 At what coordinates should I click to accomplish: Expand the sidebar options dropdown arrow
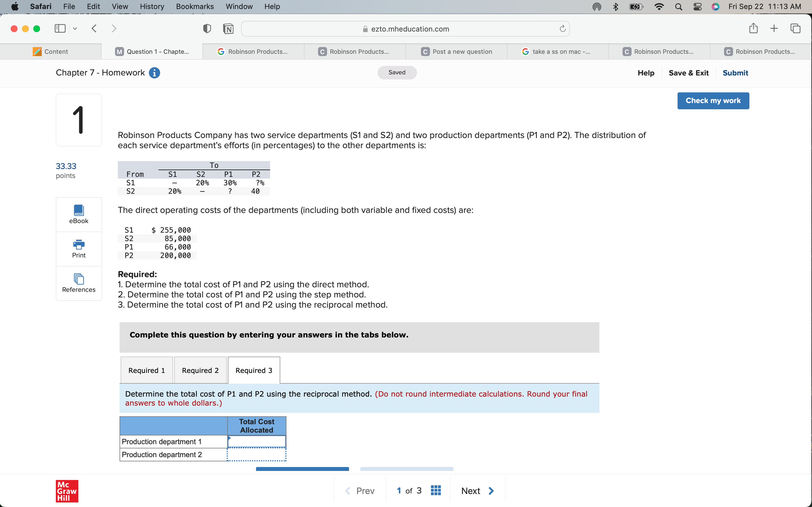[75, 28]
